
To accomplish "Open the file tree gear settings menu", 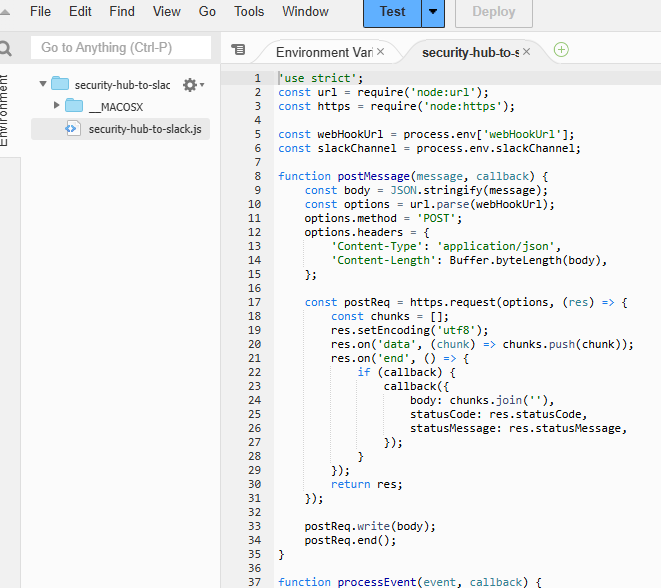I will [x=193, y=85].
